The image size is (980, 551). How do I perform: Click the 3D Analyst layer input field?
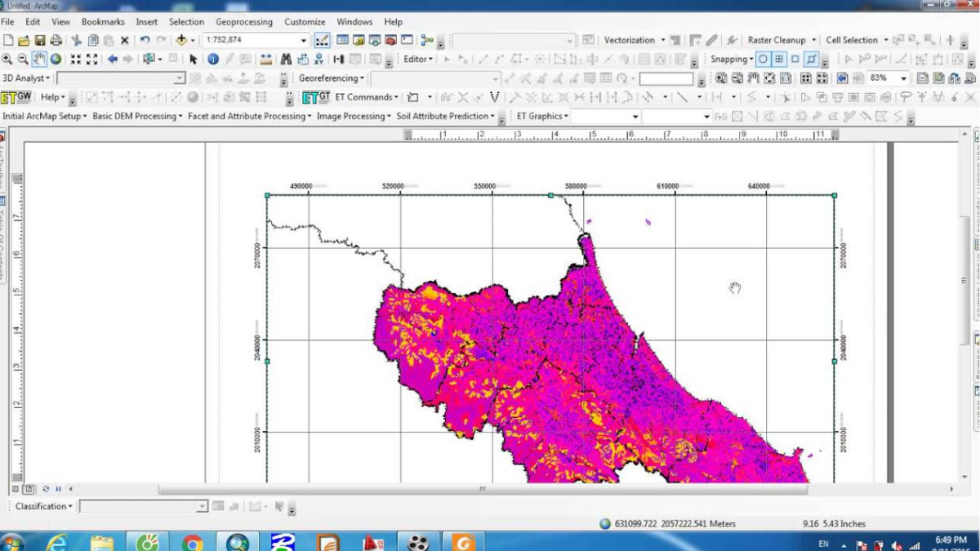point(121,78)
